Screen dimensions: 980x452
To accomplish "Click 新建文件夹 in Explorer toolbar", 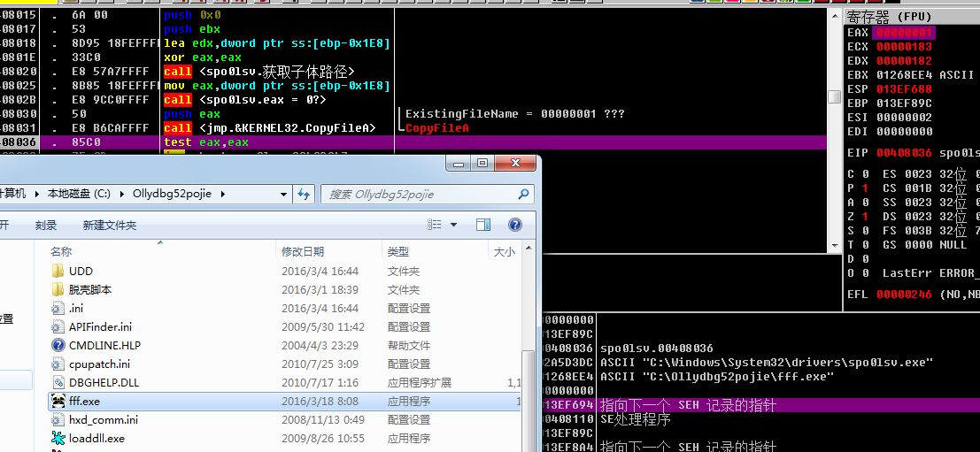I will (x=109, y=225).
